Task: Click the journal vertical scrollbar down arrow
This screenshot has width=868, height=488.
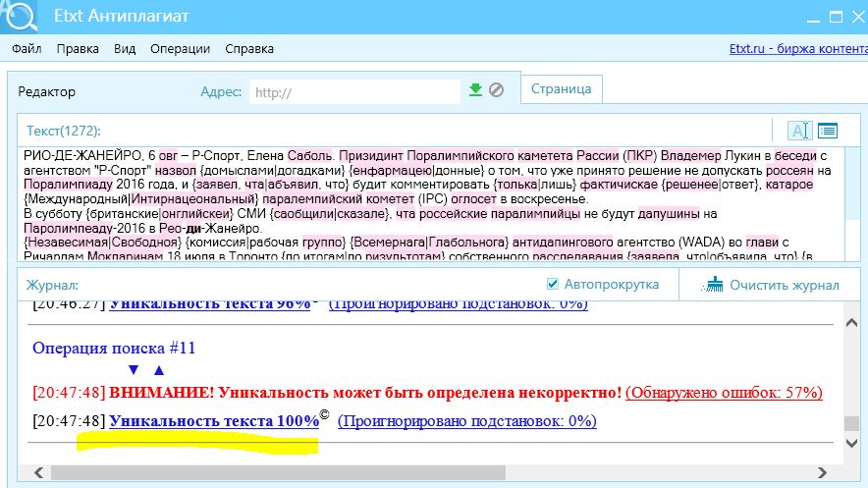Action: tap(852, 443)
